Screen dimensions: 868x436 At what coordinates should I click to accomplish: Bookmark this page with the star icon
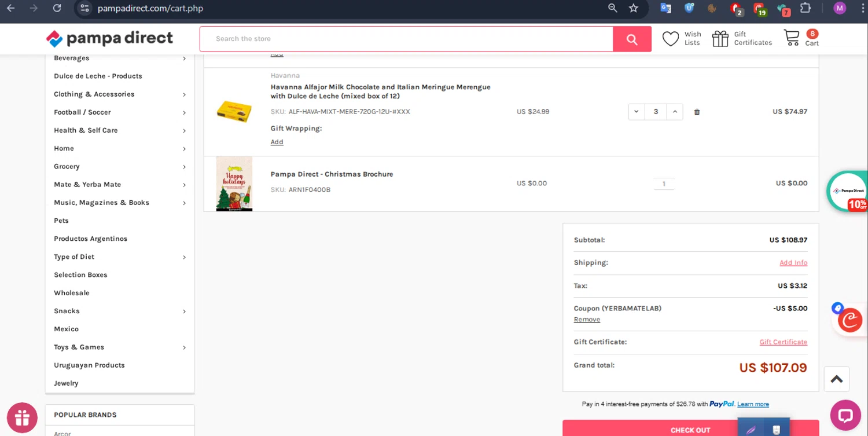(634, 8)
